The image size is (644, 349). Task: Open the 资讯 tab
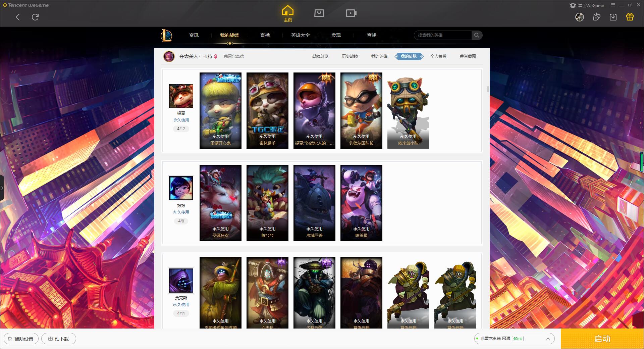click(194, 35)
